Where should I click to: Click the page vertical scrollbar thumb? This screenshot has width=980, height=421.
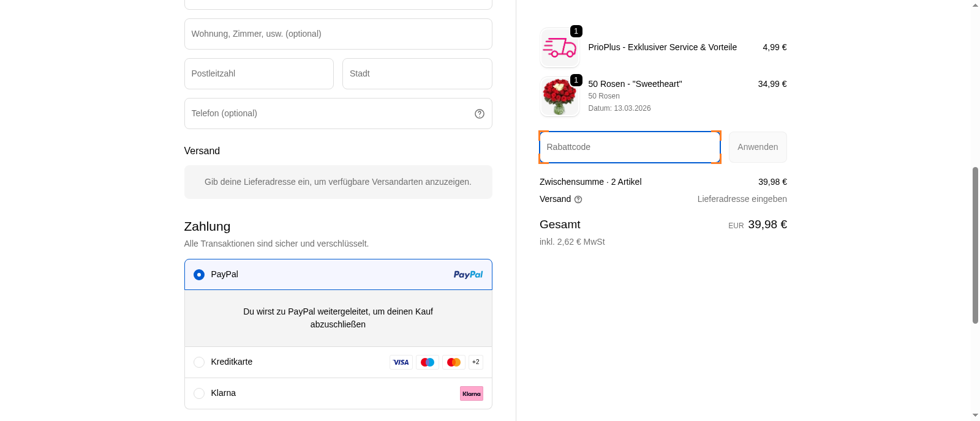coord(975,245)
